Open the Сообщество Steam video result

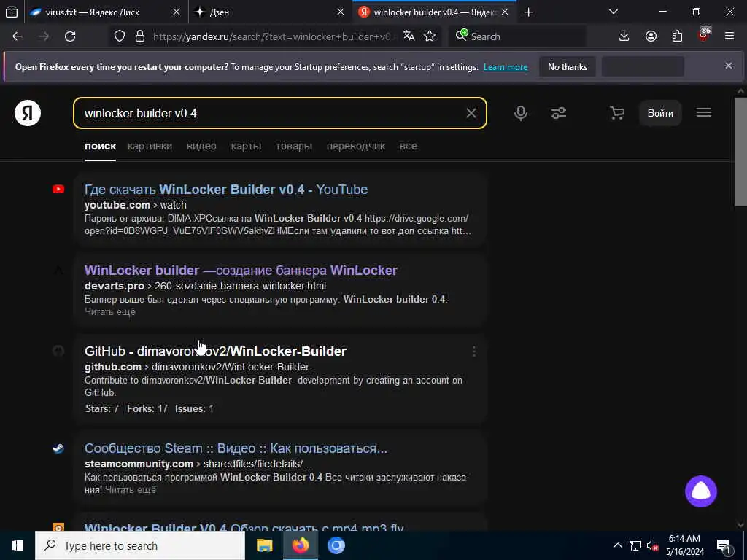tap(236, 448)
